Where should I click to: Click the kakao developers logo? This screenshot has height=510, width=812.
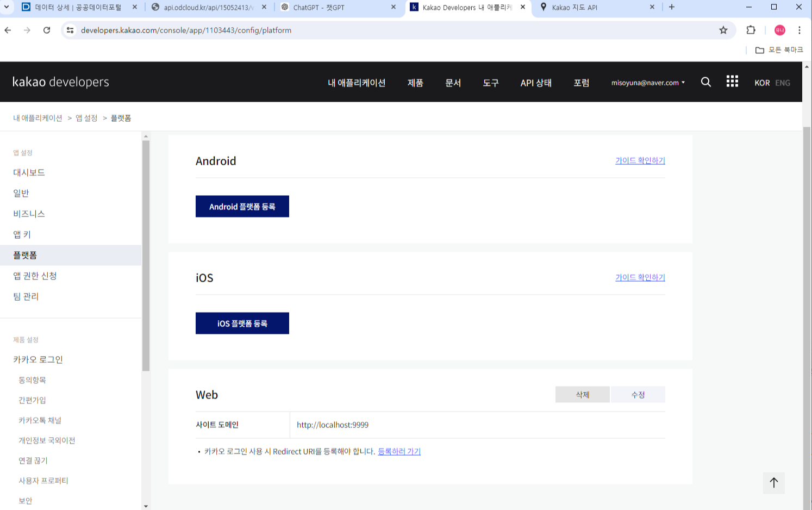pyautogui.click(x=61, y=82)
